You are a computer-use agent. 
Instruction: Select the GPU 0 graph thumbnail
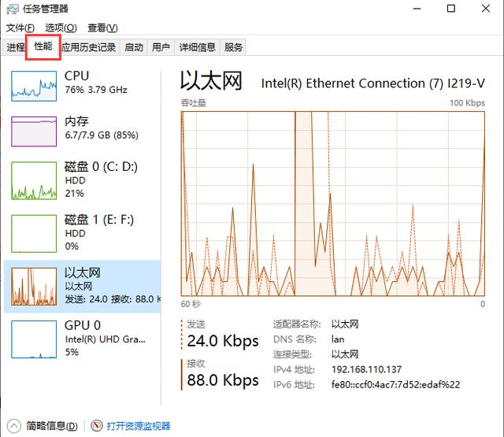[35, 337]
